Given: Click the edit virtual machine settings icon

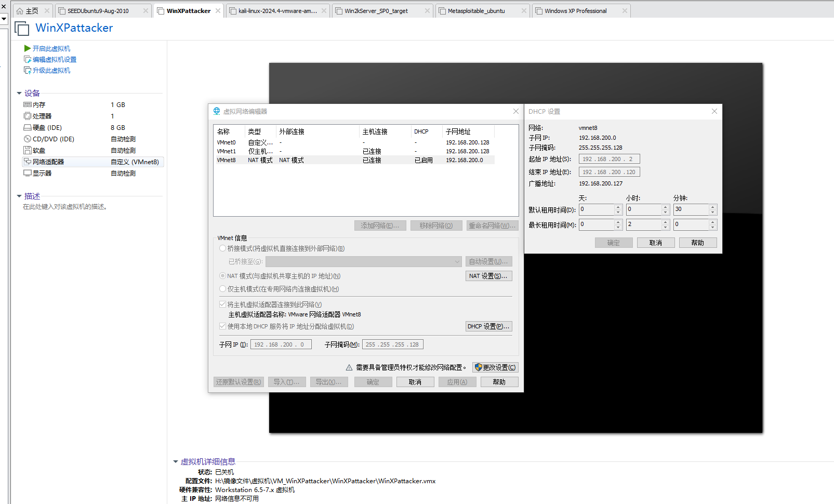Looking at the screenshot, I should click(x=28, y=59).
